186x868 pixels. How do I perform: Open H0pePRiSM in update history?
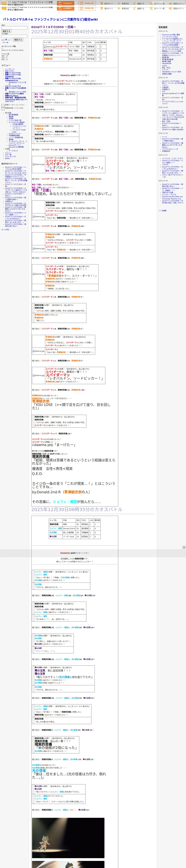(166, 63)
